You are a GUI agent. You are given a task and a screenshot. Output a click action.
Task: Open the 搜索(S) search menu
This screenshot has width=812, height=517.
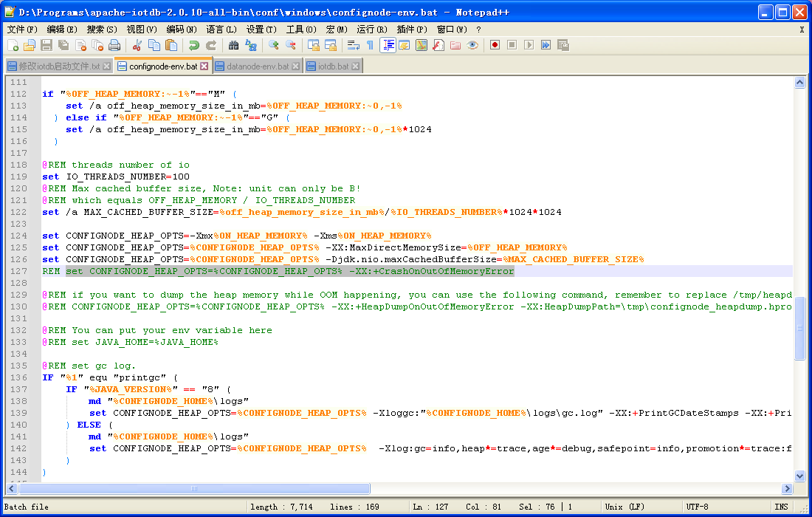[x=102, y=30]
